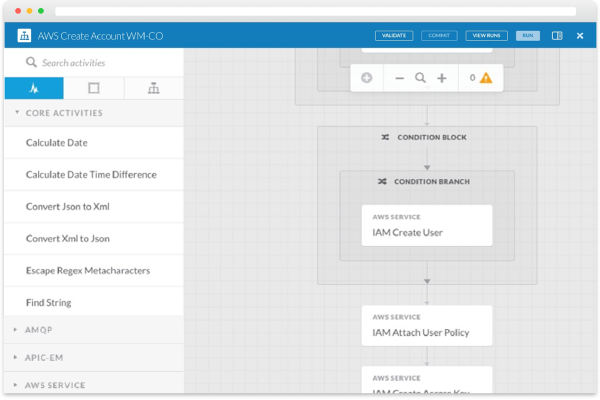
Task: Click the canvas zoom magnifier icon
Action: point(421,78)
